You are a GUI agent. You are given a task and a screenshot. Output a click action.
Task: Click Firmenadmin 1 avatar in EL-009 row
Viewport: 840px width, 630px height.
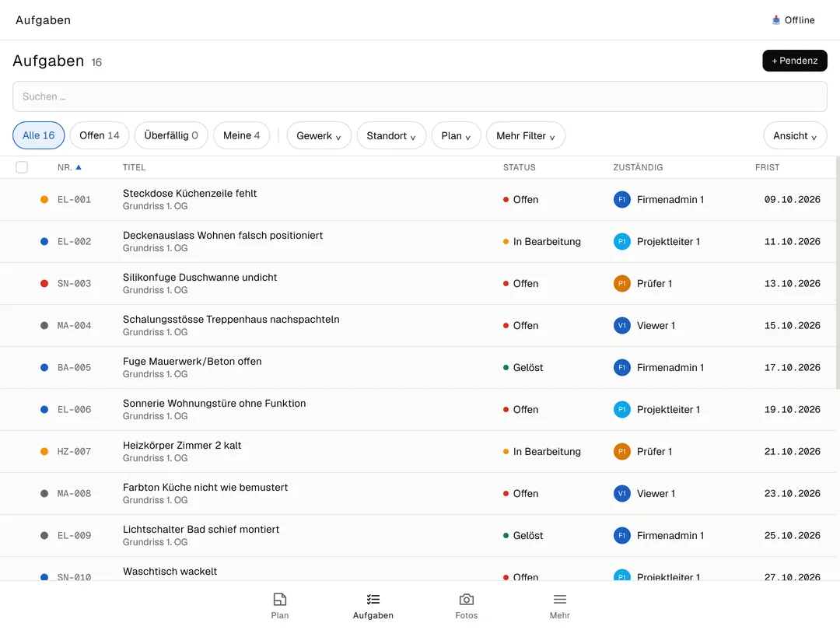[622, 536]
